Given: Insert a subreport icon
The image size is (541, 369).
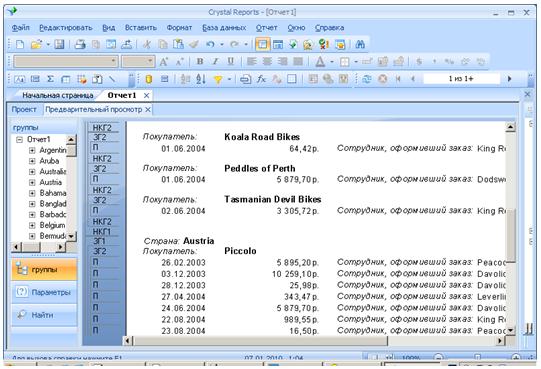Looking at the screenshot, I should [97, 79].
